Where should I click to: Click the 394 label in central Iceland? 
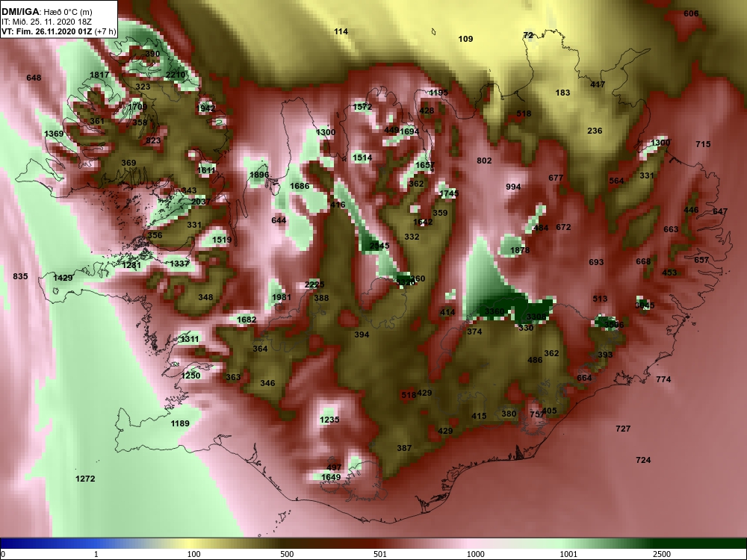tap(362, 335)
